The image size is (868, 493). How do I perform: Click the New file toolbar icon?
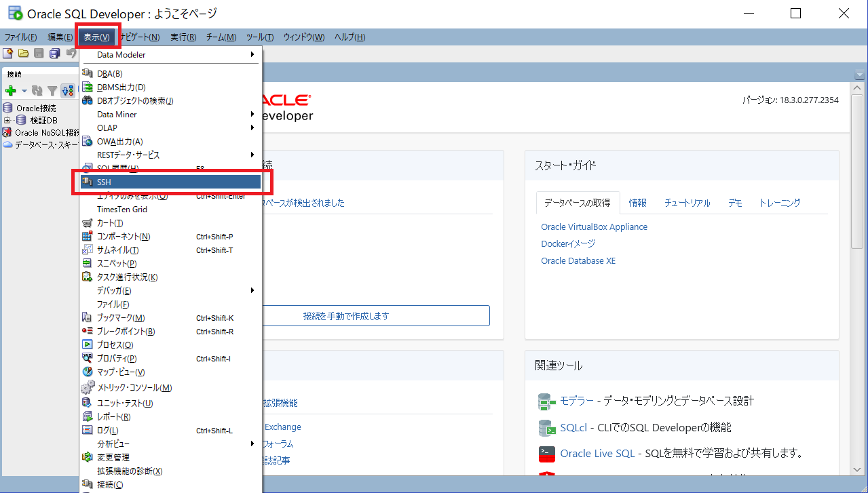click(x=8, y=54)
